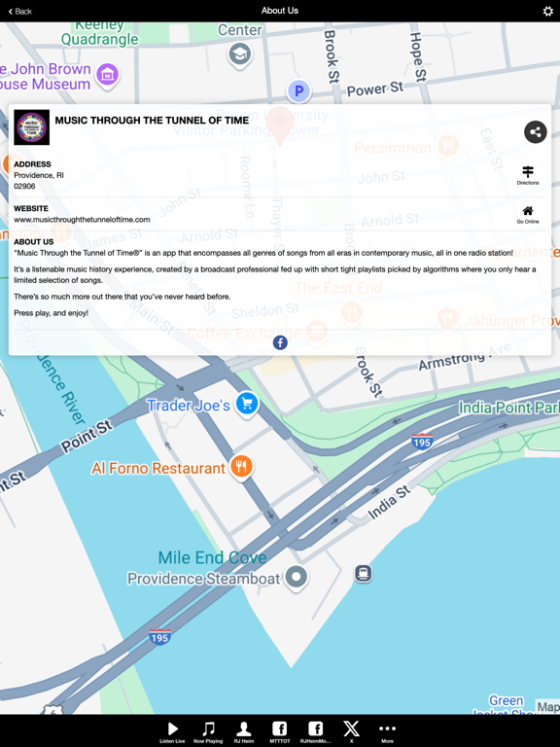Open the X social tab

(351, 731)
